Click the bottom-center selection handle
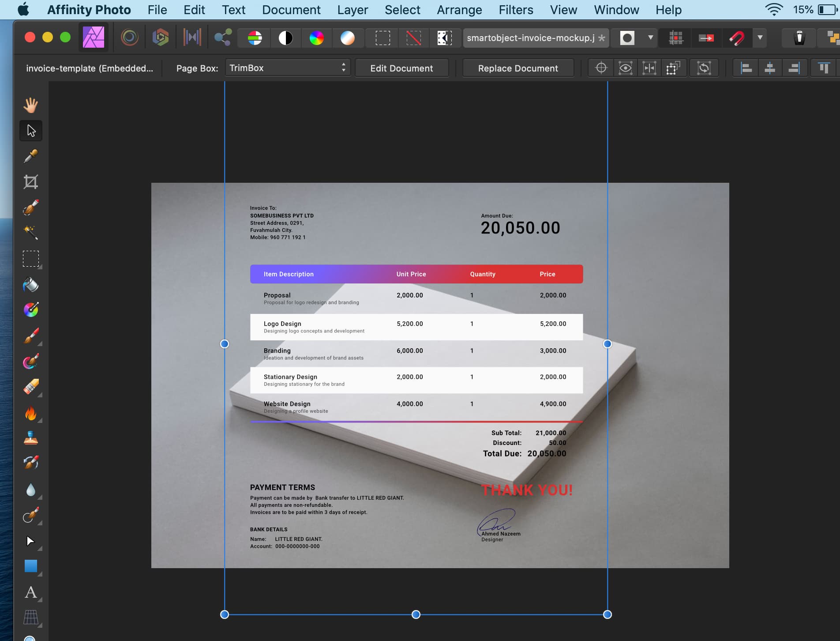The height and width of the screenshot is (641, 840). (416, 614)
